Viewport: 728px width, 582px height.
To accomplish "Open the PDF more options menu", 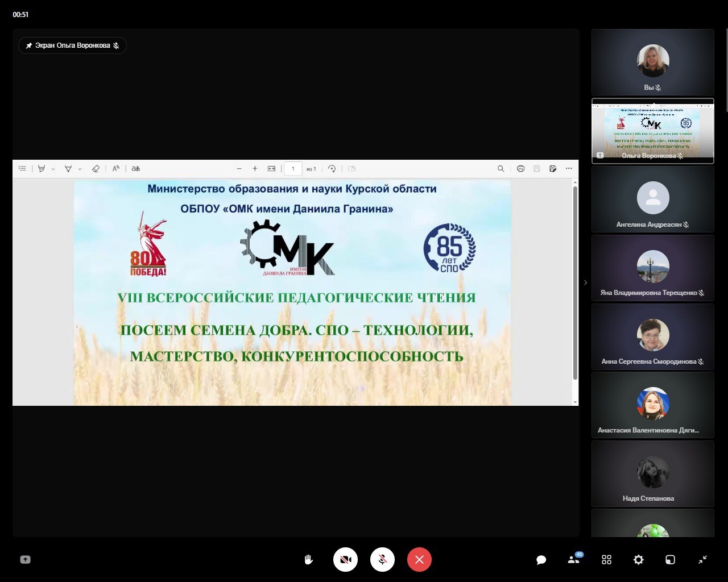I will coord(569,169).
